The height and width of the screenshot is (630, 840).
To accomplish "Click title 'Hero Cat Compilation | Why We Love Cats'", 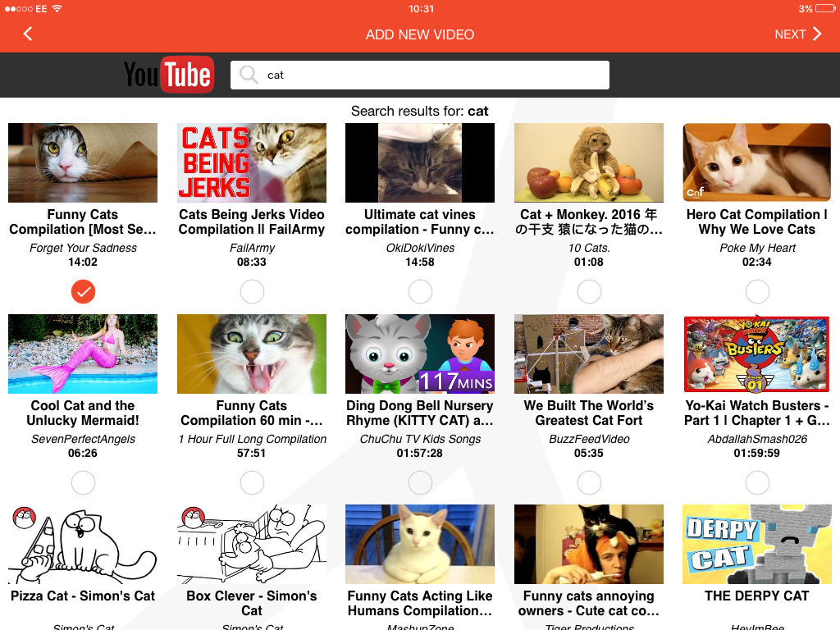I will [757, 221].
